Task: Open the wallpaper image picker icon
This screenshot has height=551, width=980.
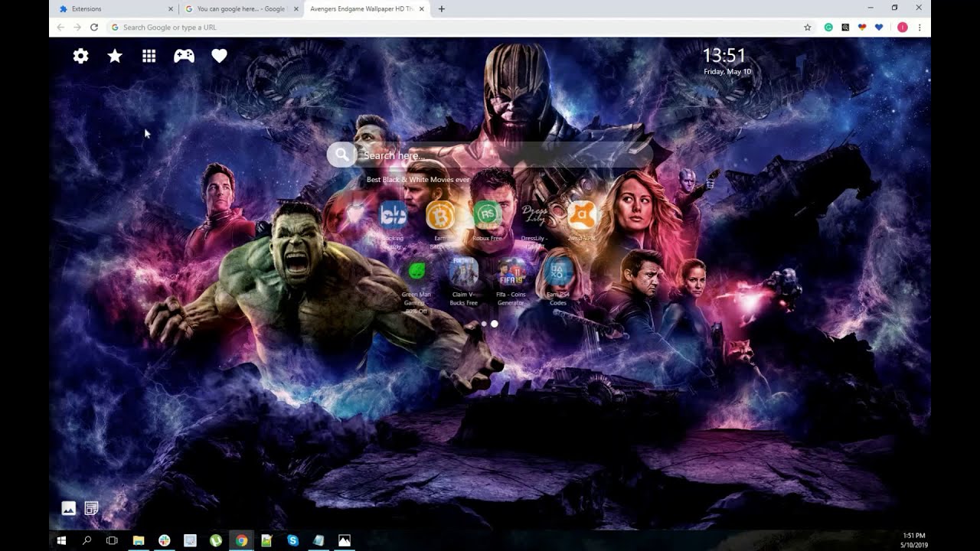Action: (69, 507)
